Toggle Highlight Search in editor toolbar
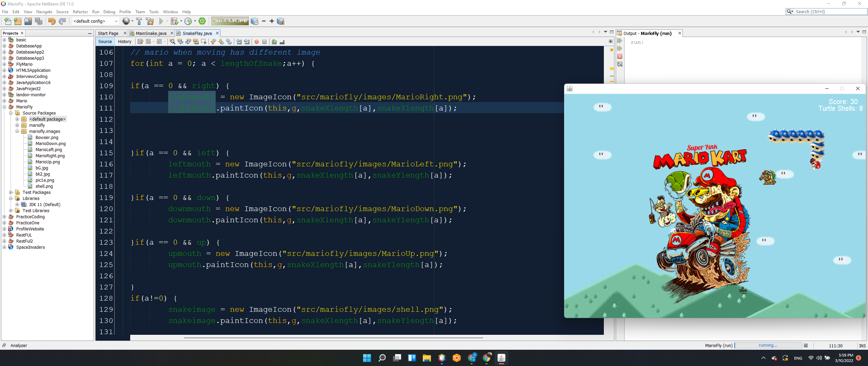This screenshot has height=366, width=868. (x=196, y=42)
